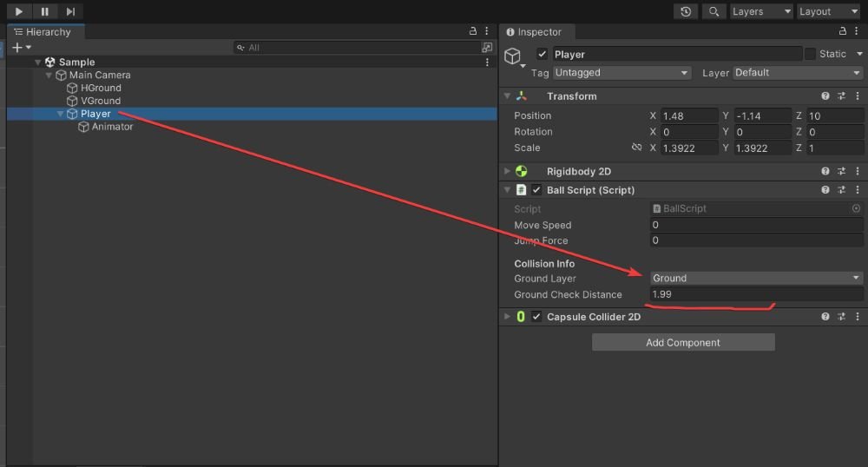868x467 pixels.
Task: Toggle the Inspector panel lock icon
Action: point(843,31)
